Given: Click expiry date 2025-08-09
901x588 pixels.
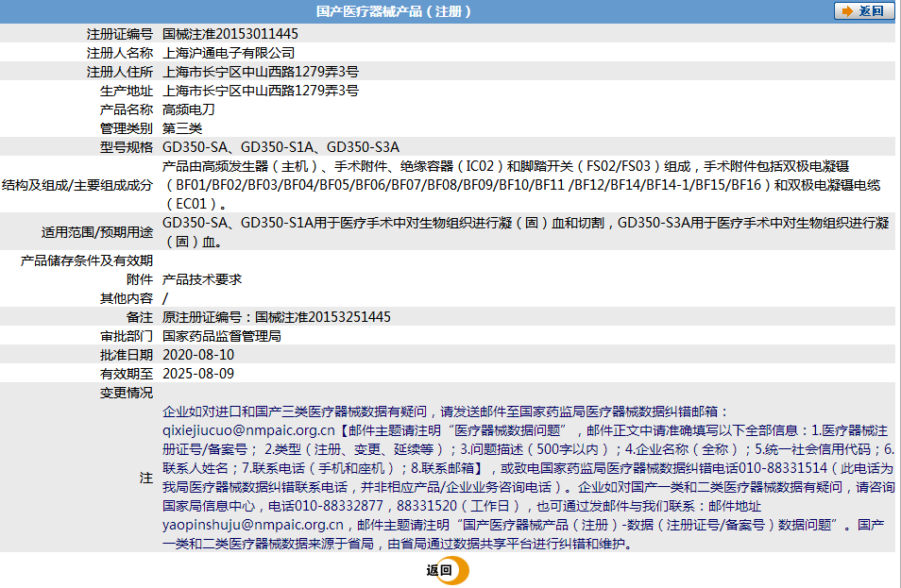Looking at the screenshot, I should coord(198,374).
